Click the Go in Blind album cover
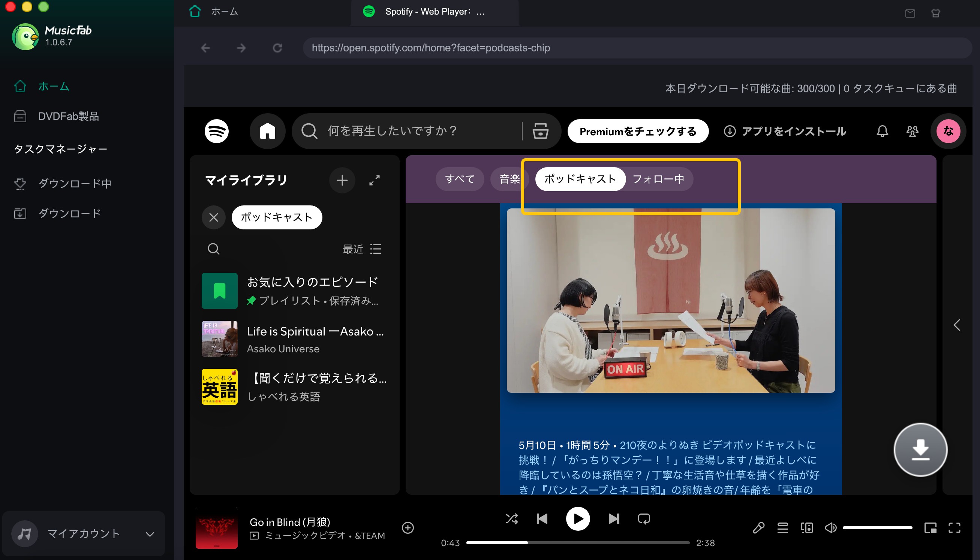Screen dimensions: 980x560 coord(217,528)
